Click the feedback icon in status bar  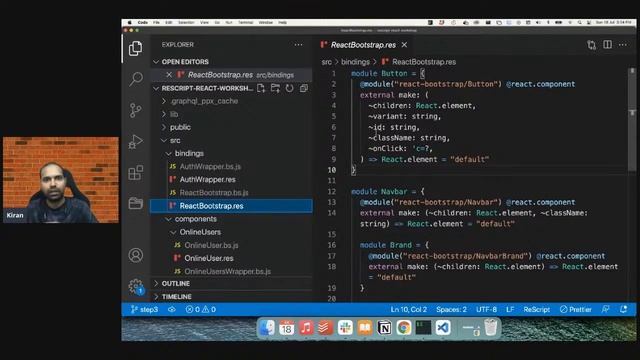605,309
